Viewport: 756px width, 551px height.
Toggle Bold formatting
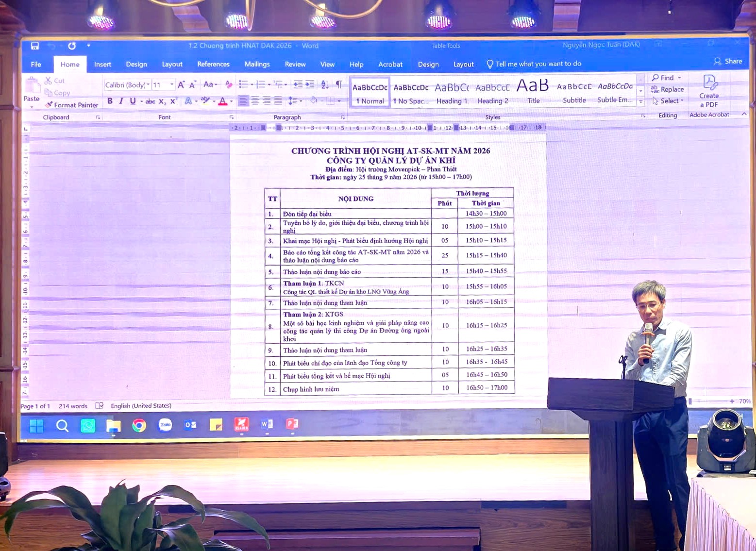point(110,101)
